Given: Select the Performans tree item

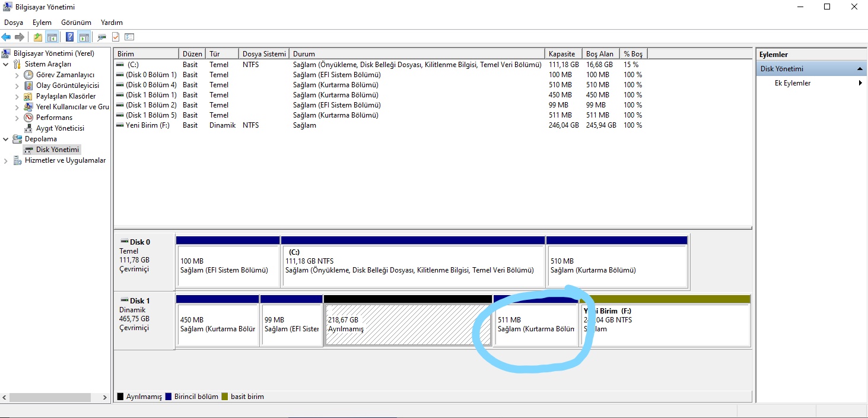Looking at the screenshot, I should tap(54, 118).
